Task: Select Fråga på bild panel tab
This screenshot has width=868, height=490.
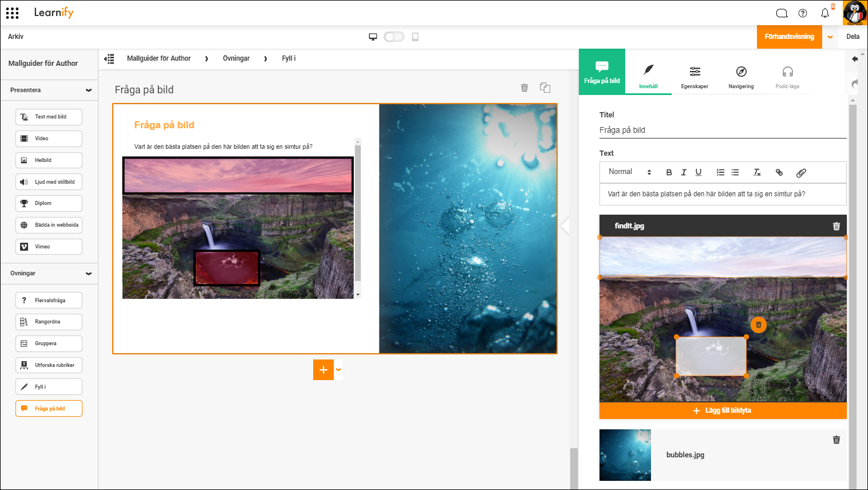Action: [x=602, y=72]
